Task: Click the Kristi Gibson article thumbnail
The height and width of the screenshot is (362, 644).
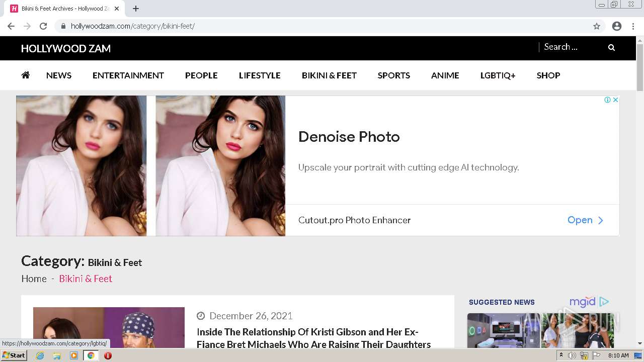Action: click(x=109, y=327)
